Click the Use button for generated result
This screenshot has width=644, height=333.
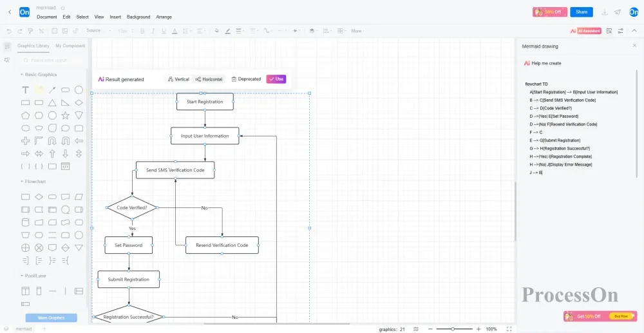276,79
